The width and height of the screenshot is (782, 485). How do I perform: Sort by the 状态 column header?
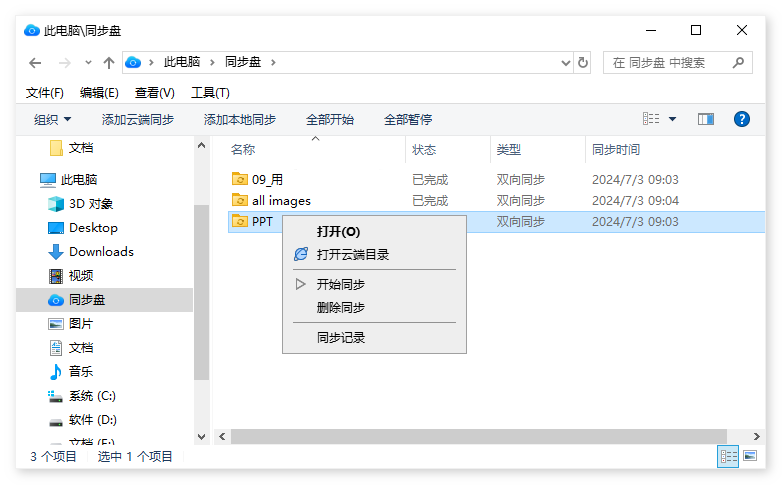click(x=424, y=150)
